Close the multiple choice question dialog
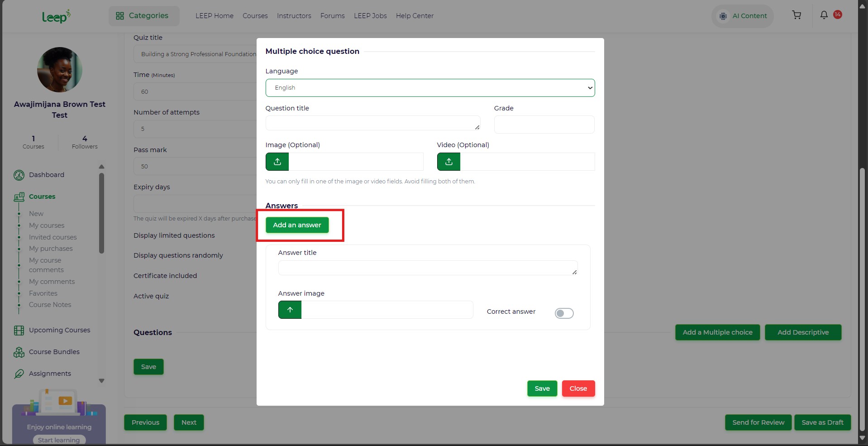 578,388
